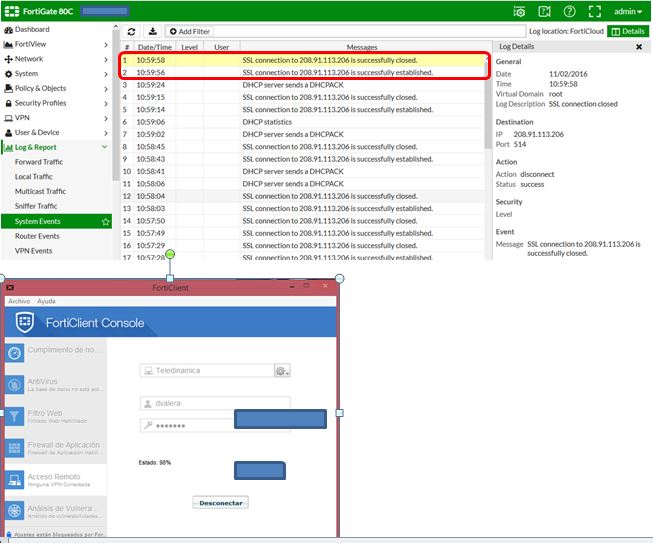Select log row 10:59:06 DHCP statistics
653x543 pixels.
[303, 122]
